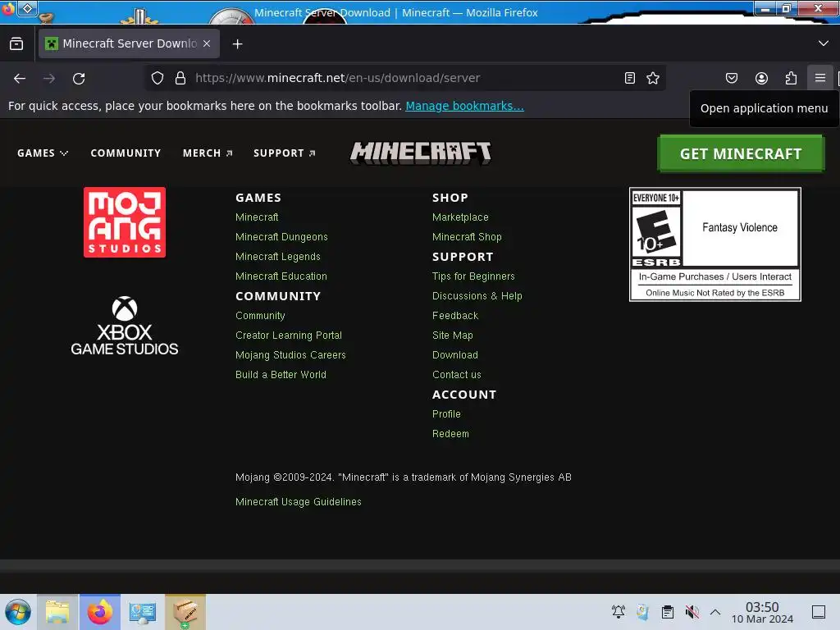The image size is (840, 630).
Task: Open Community footer link
Action: [260, 316]
